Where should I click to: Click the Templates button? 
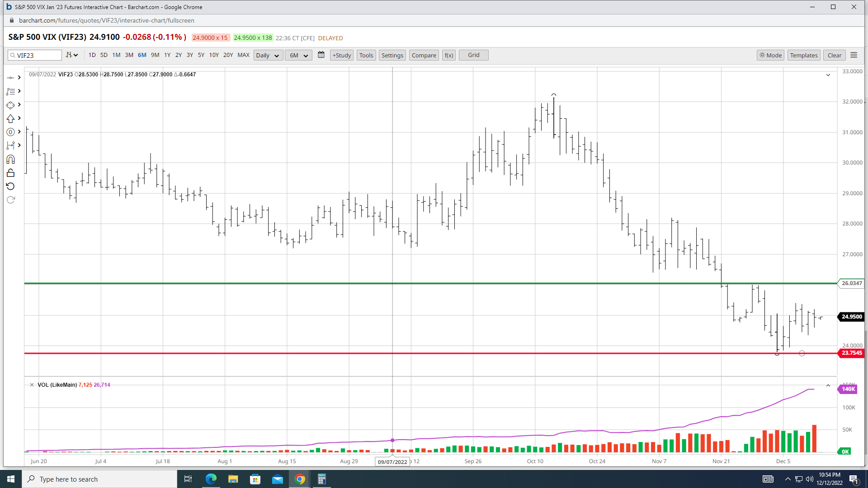[803, 55]
